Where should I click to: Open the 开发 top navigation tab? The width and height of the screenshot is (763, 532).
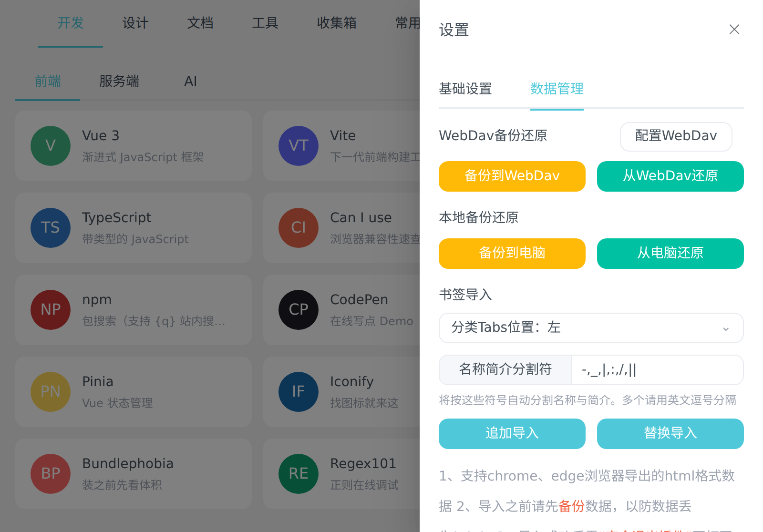tap(71, 23)
